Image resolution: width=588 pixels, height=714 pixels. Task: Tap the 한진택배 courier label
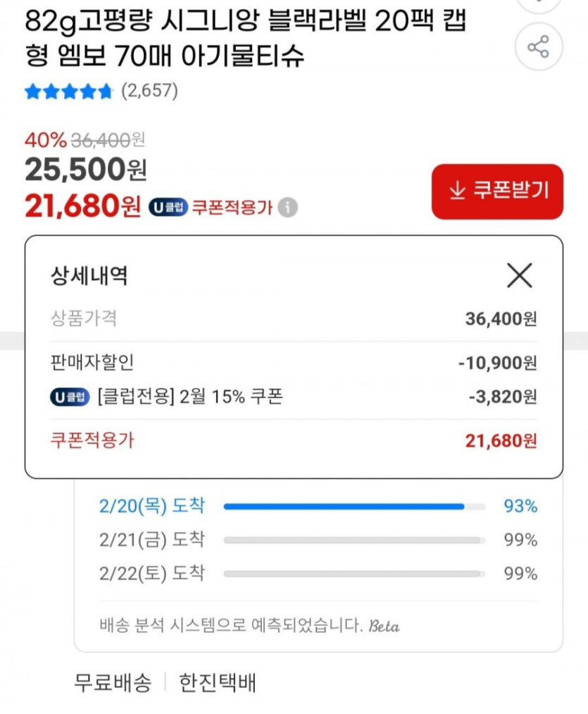click(x=218, y=682)
